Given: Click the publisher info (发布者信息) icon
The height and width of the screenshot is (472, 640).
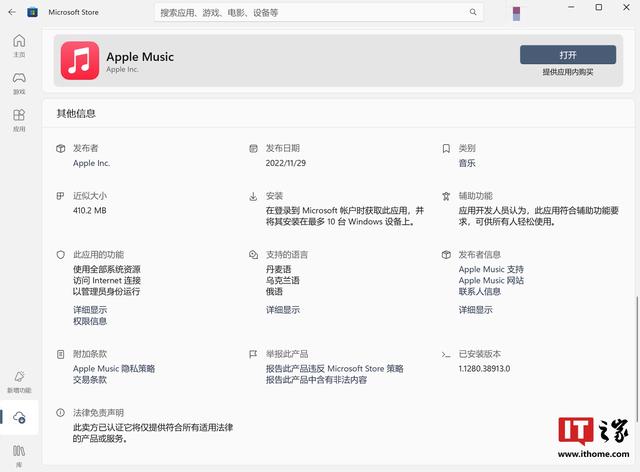Looking at the screenshot, I should coord(446,255).
